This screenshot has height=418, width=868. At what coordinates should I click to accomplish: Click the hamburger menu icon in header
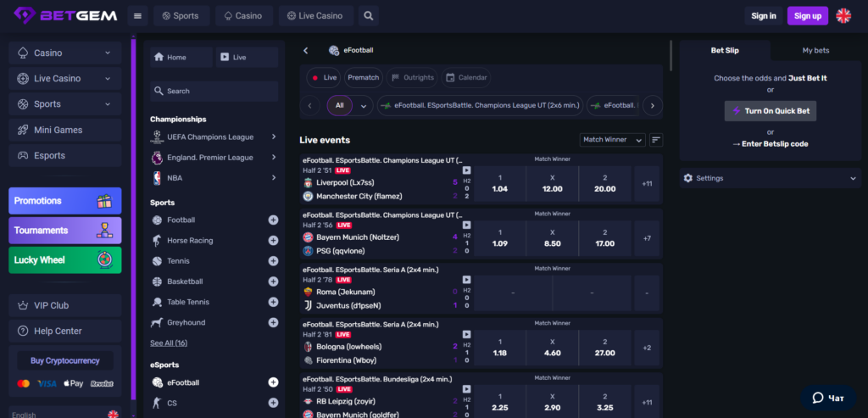(138, 15)
